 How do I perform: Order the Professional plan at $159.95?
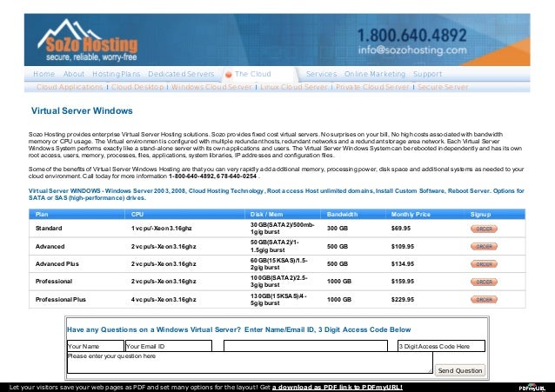pyautogui.click(x=484, y=282)
